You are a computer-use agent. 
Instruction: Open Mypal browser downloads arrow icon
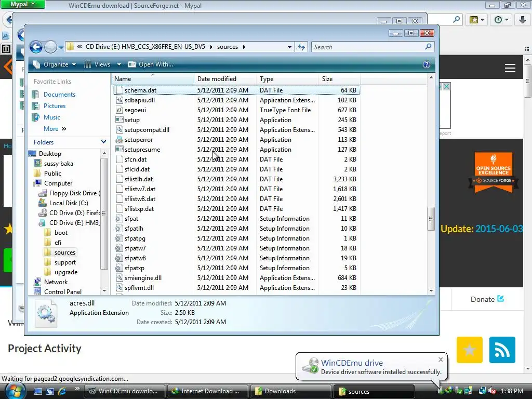523,20
